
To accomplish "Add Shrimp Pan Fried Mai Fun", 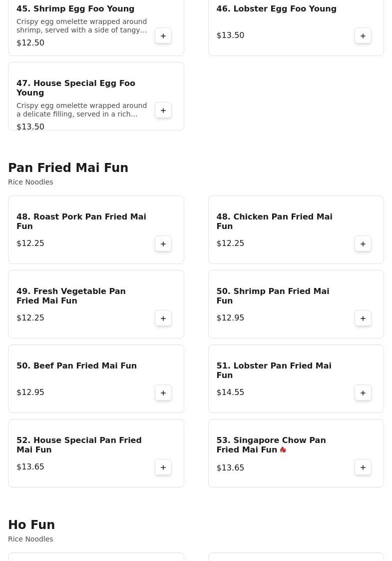I will point(363,318).
